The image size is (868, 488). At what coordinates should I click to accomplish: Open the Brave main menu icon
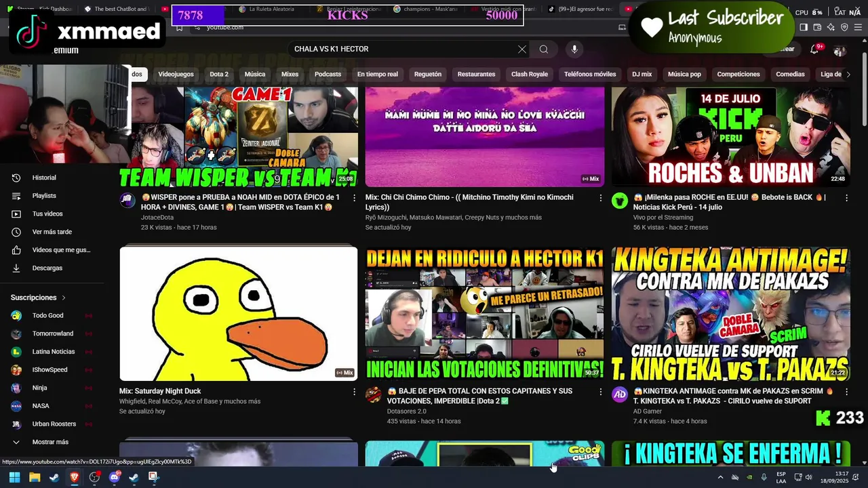(x=858, y=27)
